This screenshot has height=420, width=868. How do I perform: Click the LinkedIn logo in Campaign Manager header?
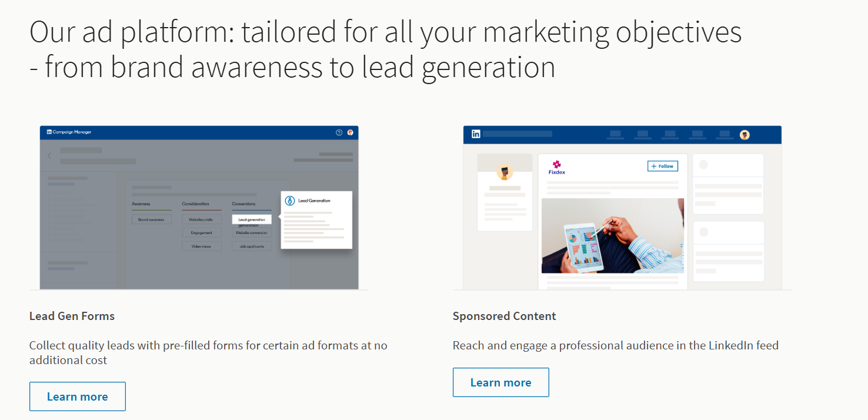(49, 132)
